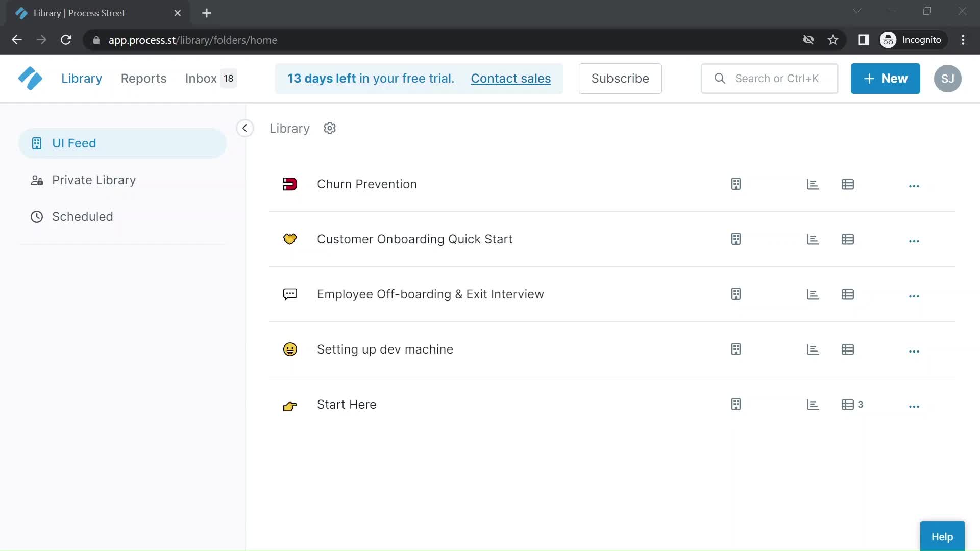Click the UI Feed sidebar icon
This screenshot has width=980, height=551.
[x=37, y=143]
